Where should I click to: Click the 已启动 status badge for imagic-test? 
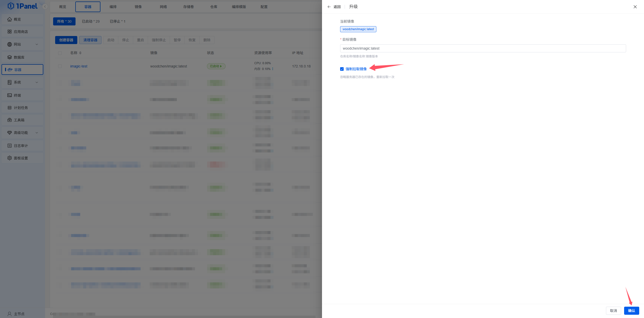click(216, 66)
